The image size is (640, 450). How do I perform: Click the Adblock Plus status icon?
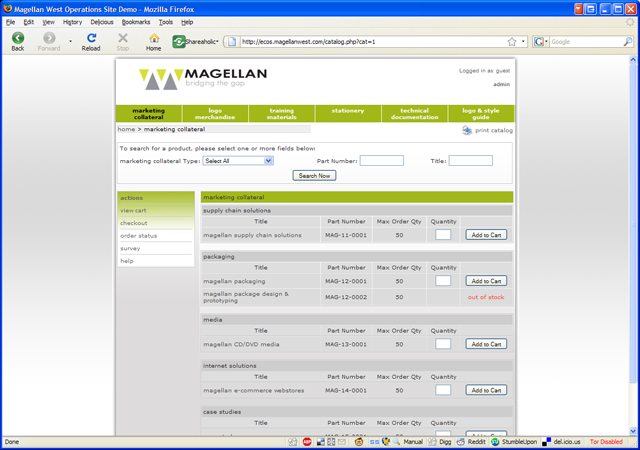pos(307,442)
